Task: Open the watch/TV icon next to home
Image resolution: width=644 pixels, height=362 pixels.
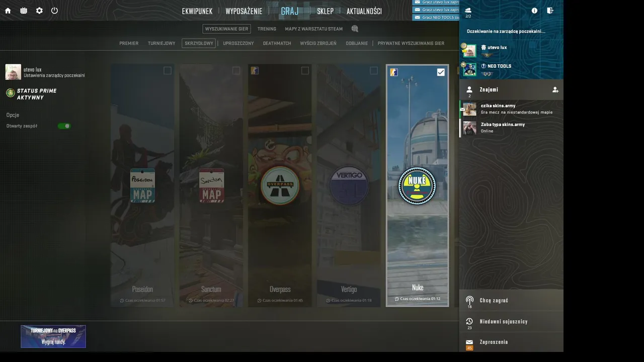Action: (24, 11)
